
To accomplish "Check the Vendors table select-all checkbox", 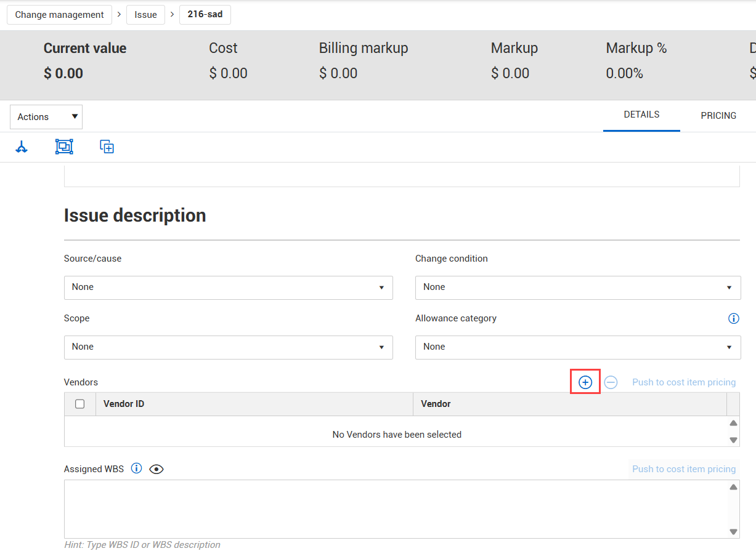I will pyautogui.click(x=79, y=404).
